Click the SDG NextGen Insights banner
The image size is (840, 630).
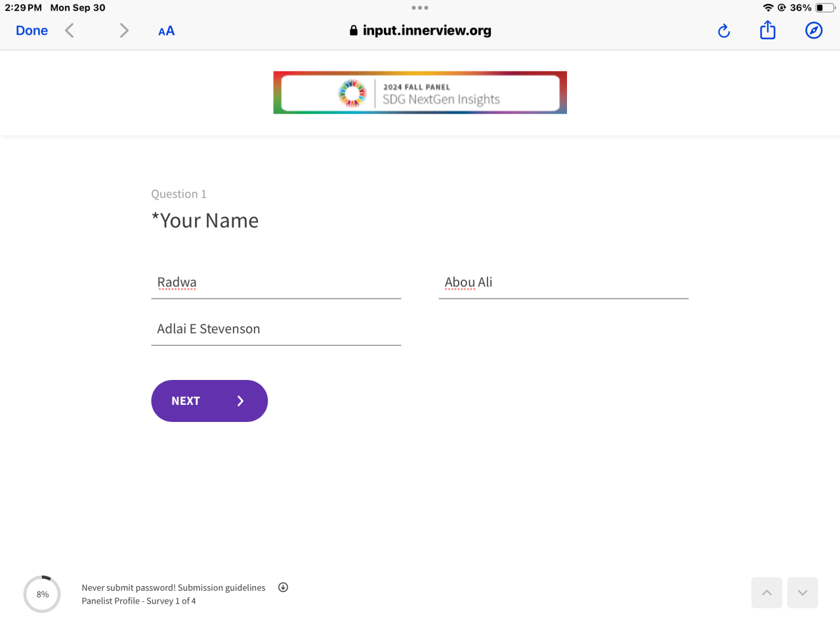pyautogui.click(x=420, y=93)
